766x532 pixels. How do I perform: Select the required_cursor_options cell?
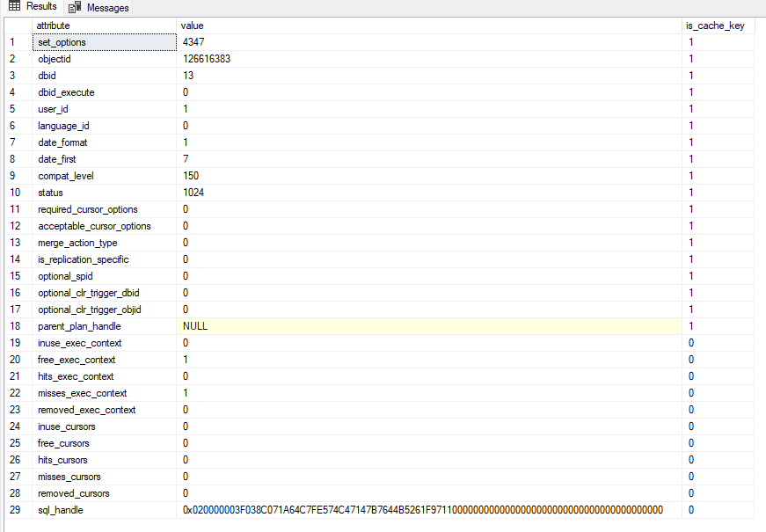click(105, 209)
